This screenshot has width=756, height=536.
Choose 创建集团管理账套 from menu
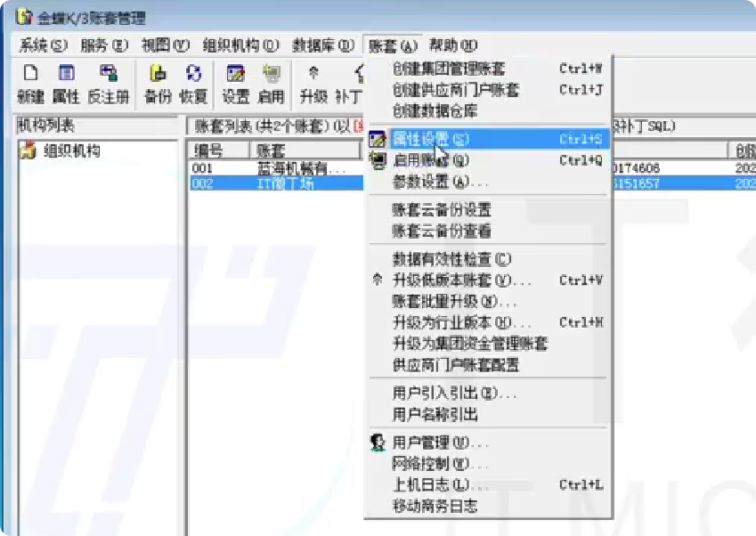(x=488, y=69)
